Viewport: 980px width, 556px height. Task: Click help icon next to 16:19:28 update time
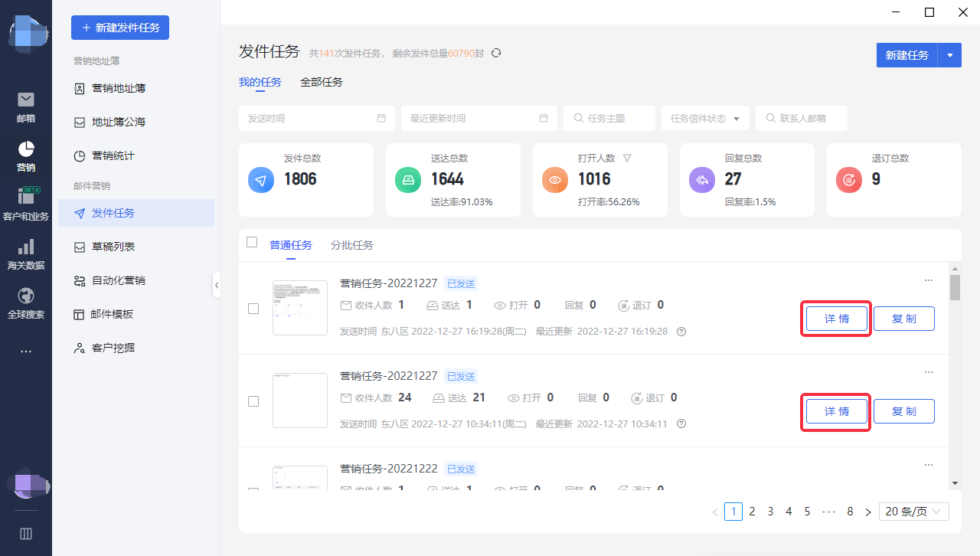pos(681,332)
